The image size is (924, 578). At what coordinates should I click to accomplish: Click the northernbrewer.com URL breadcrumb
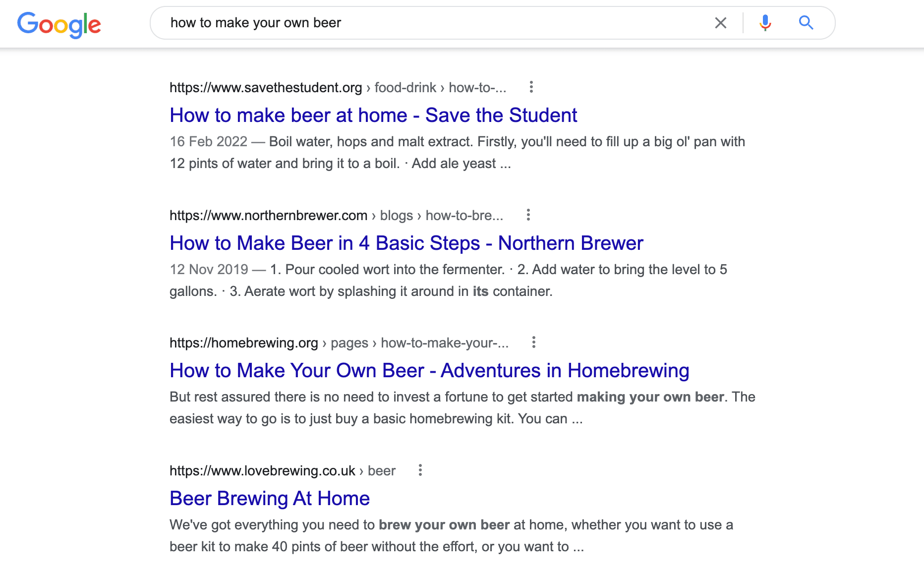click(x=336, y=216)
